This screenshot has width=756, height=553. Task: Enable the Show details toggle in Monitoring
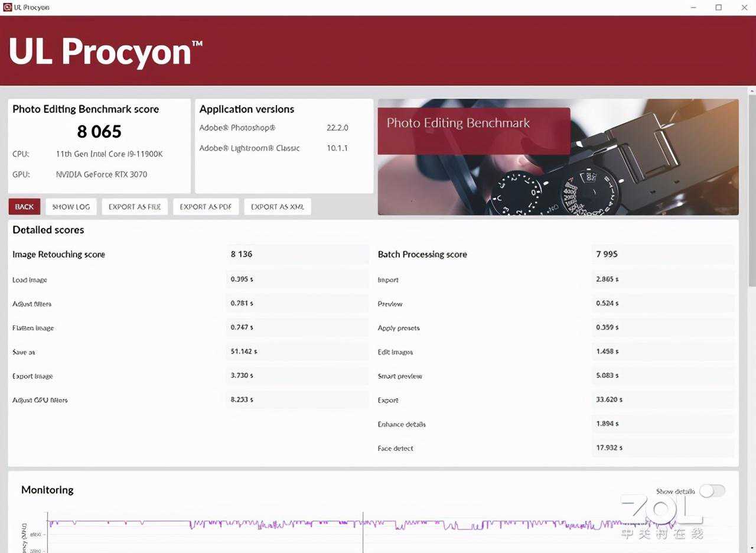[712, 491]
